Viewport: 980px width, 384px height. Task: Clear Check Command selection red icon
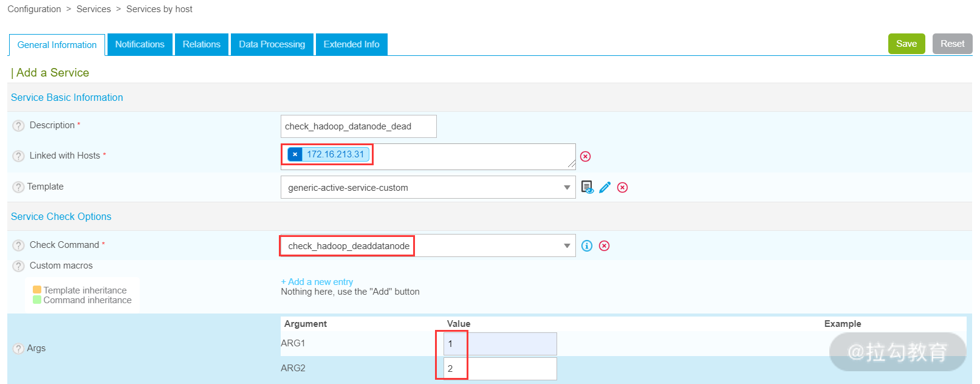coord(605,245)
